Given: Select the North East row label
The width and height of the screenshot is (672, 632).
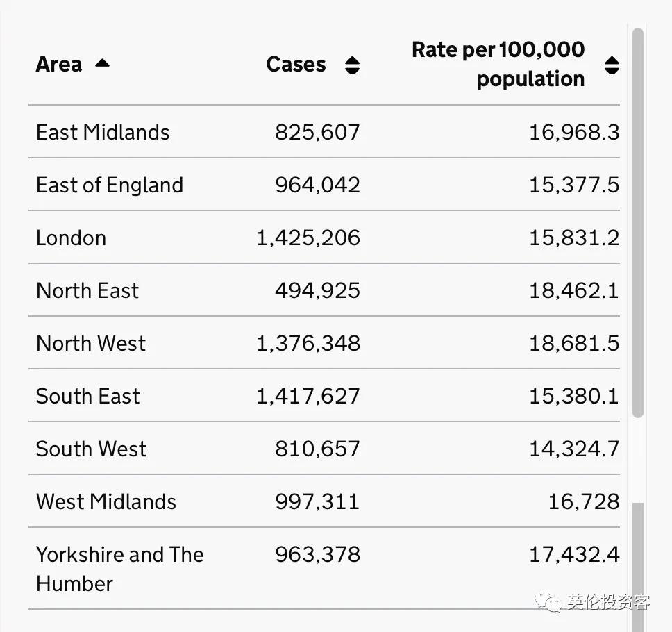Looking at the screenshot, I should coord(87,290).
